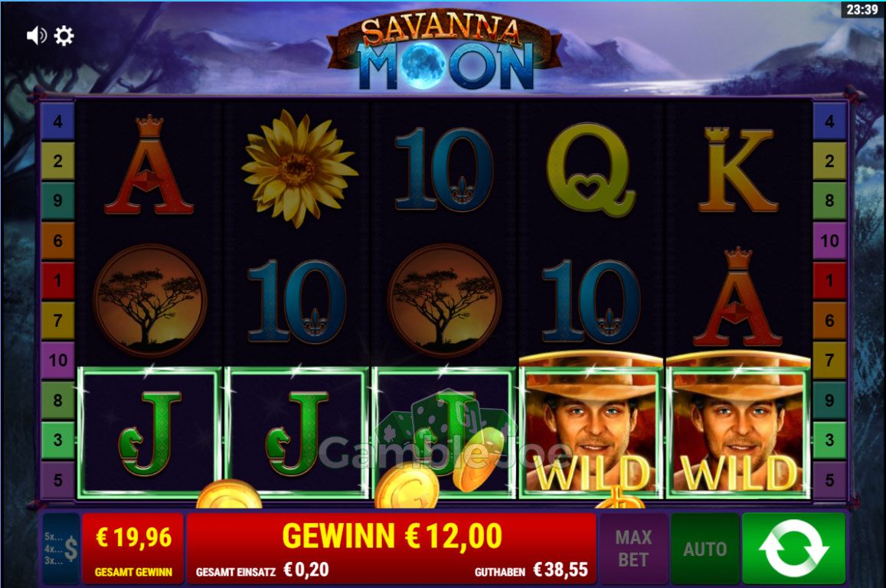Click the Gewinn €12,00 win banner
This screenshot has width=886, height=588.
tap(391, 535)
